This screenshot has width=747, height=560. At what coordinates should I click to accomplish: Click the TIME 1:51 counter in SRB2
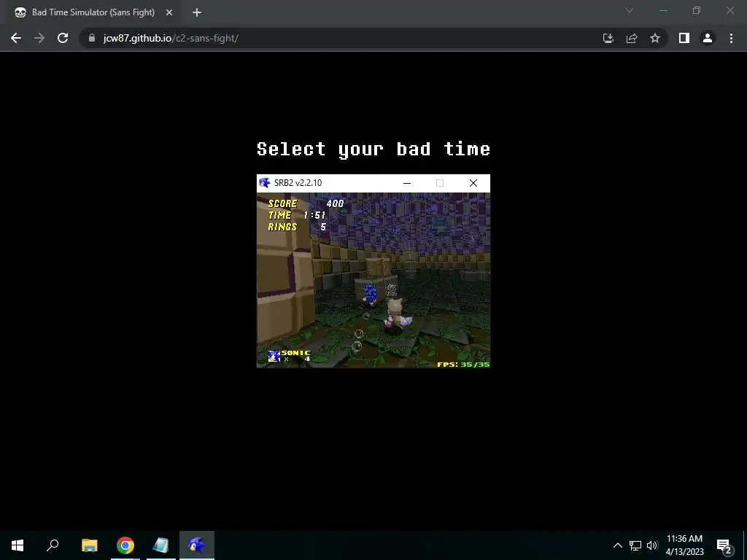(x=297, y=215)
